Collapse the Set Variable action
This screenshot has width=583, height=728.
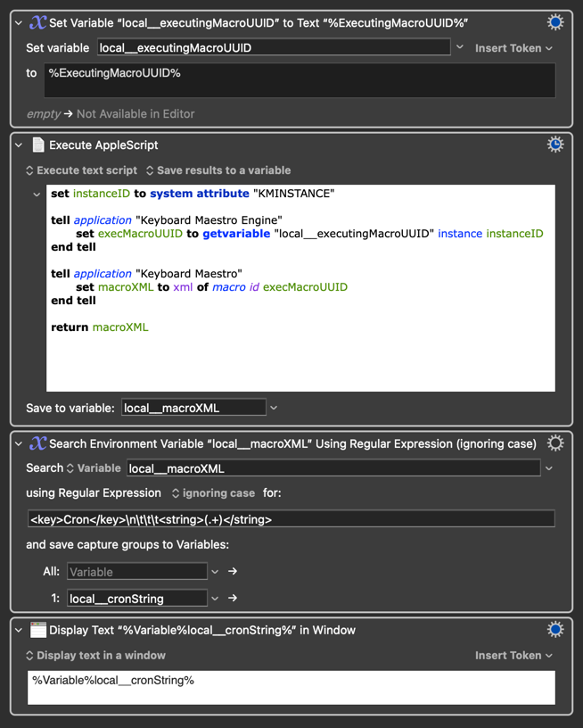pos(19,23)
